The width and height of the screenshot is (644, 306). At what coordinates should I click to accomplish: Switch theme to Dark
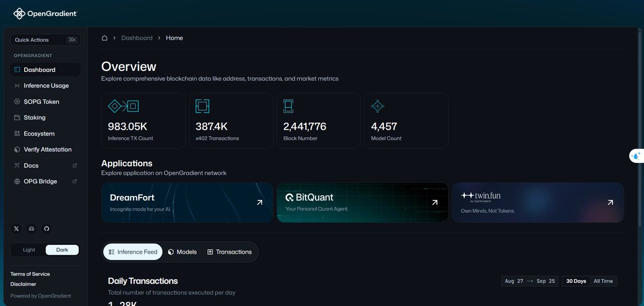click(62, 250)
